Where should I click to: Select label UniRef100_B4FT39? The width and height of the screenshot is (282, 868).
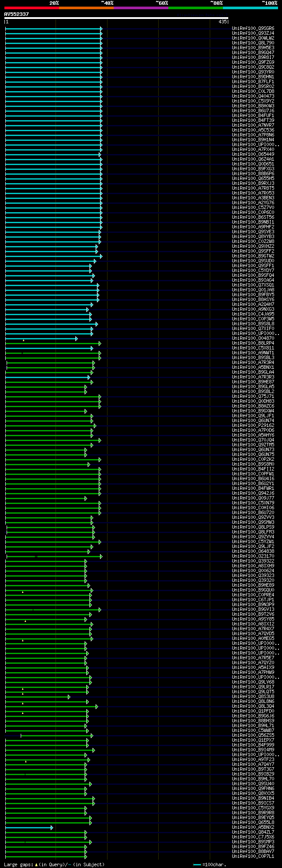[x=253, y=120]
